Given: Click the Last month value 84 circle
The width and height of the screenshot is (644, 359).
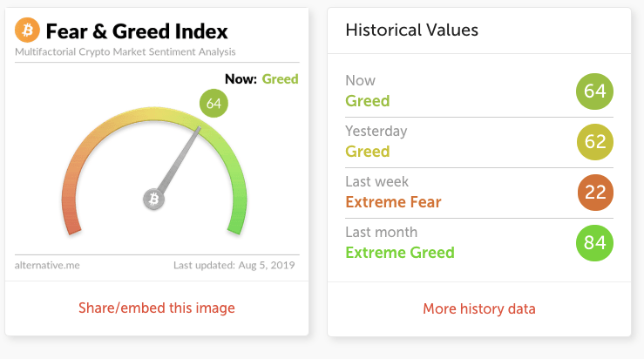Looking at the screenshot, I should point(595,242).
